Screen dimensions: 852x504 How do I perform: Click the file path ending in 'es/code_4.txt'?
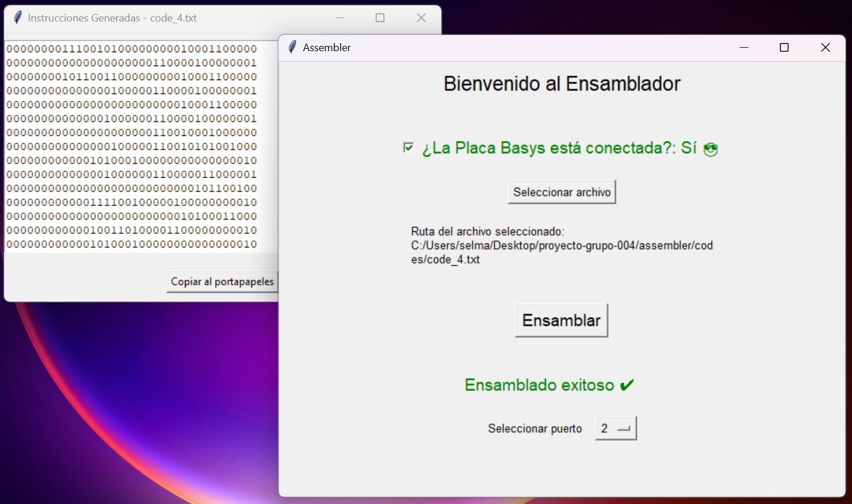click(x=562, y=252)
